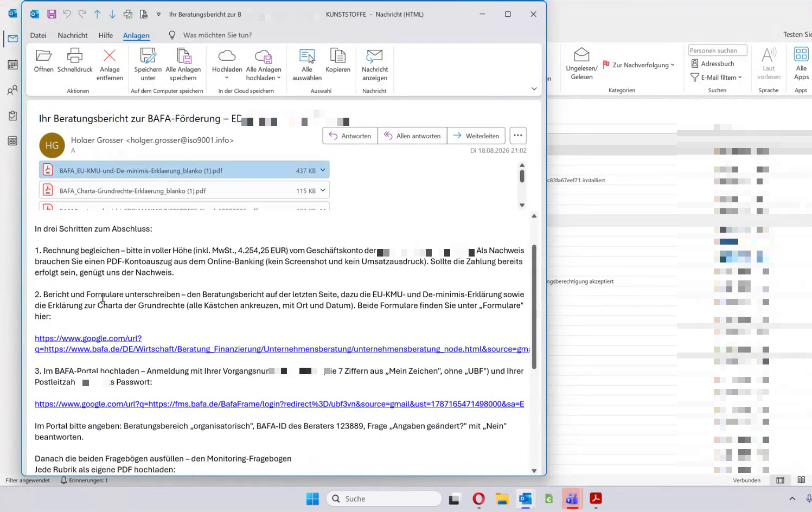This screenshot has height=512, width=812.
Task: Click the Antworten button
Action: (350, 136)
